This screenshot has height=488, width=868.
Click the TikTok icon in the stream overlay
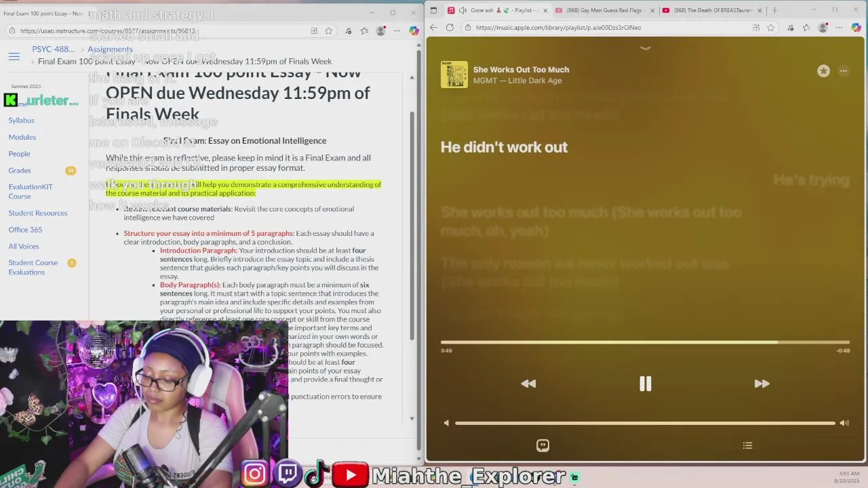pos(316,474)
